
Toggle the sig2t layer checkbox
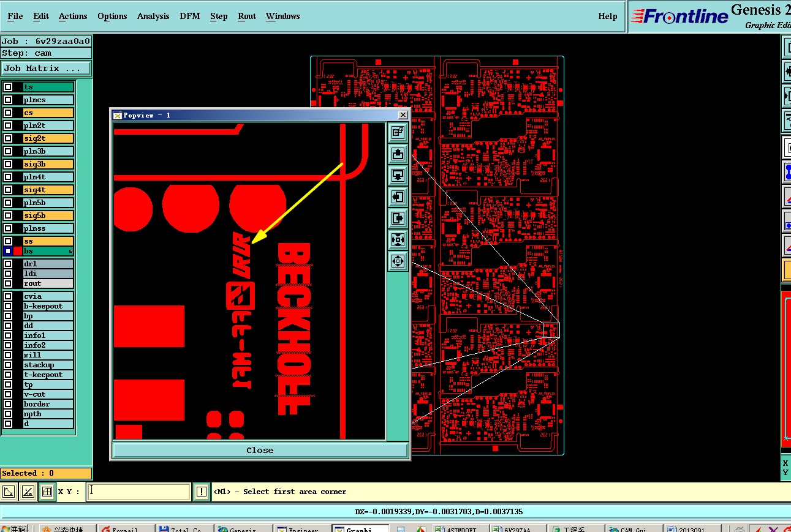[x=8, y=138]
